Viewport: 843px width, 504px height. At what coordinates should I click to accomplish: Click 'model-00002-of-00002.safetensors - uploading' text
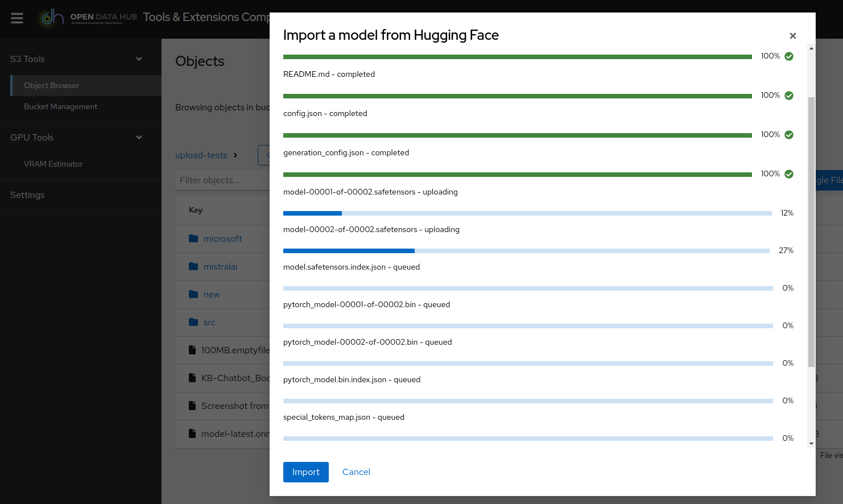tap(371, 229)
